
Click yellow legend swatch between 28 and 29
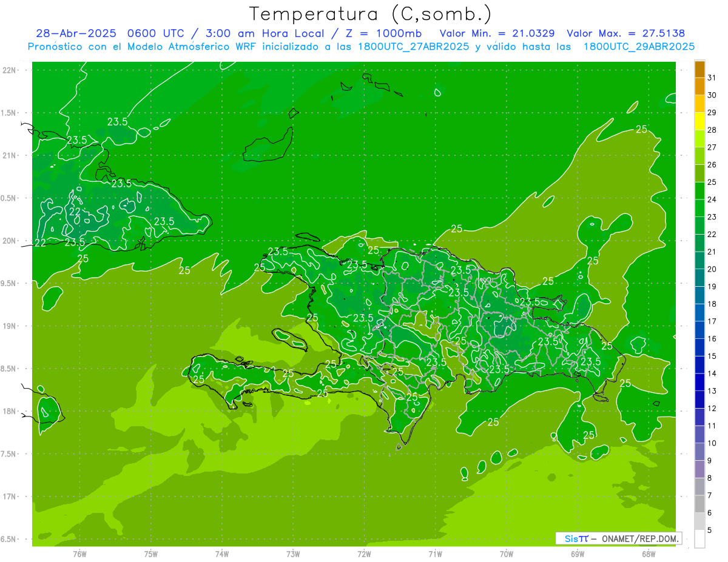[x=699, y=121]
